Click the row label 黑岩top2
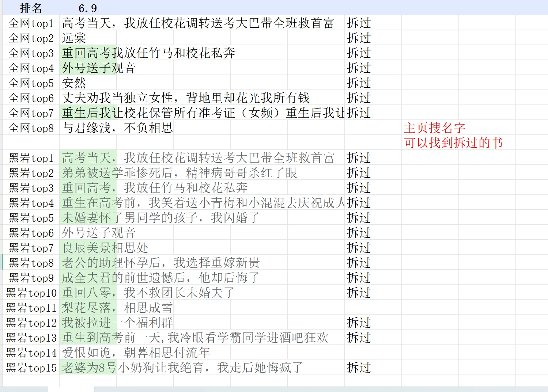The width and height of the screenshot is (548, 392). click(x=31, y=173)
